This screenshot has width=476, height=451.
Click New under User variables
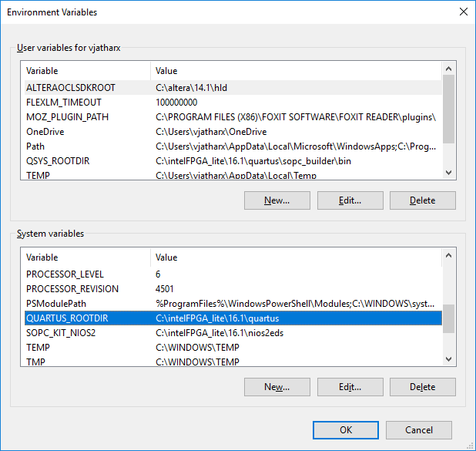coord(277,200)
